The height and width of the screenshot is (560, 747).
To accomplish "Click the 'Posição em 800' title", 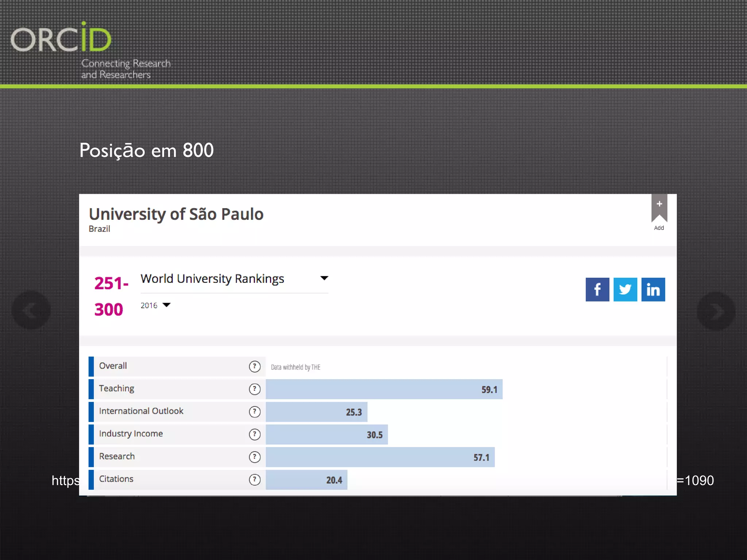I will (147, 151).
